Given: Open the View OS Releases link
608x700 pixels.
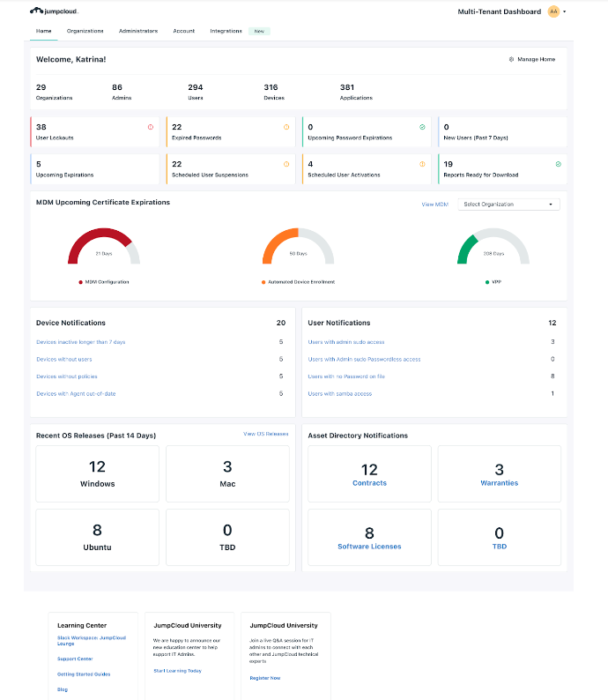Looking at the screenshot, I should point(266,434).
